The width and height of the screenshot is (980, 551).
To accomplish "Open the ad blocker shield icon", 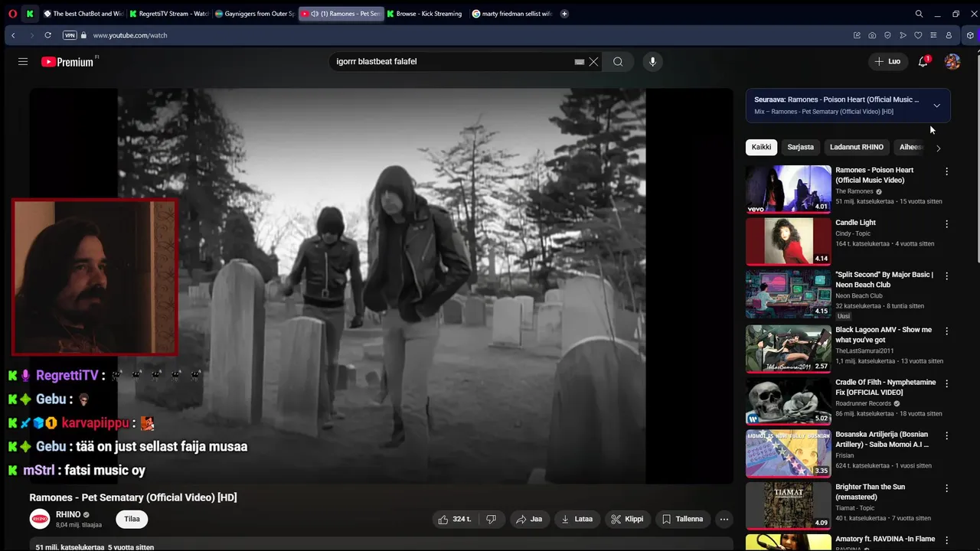I will coord(887,35).
